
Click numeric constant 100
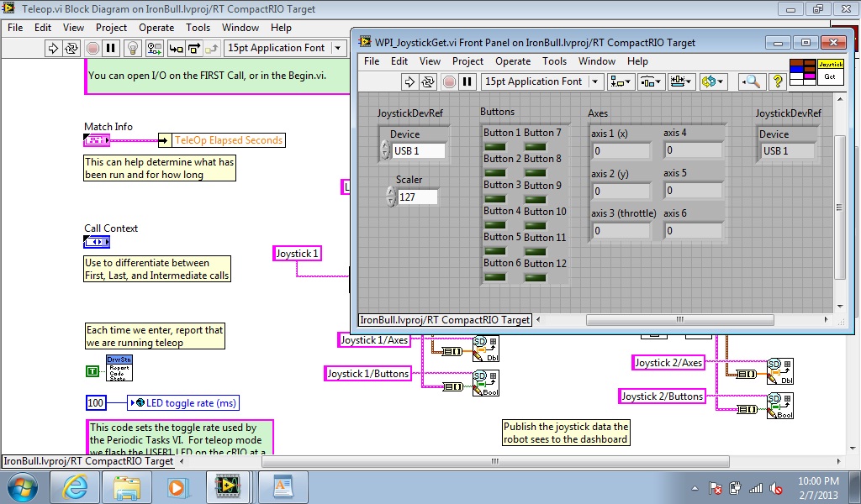pos(96,403)
